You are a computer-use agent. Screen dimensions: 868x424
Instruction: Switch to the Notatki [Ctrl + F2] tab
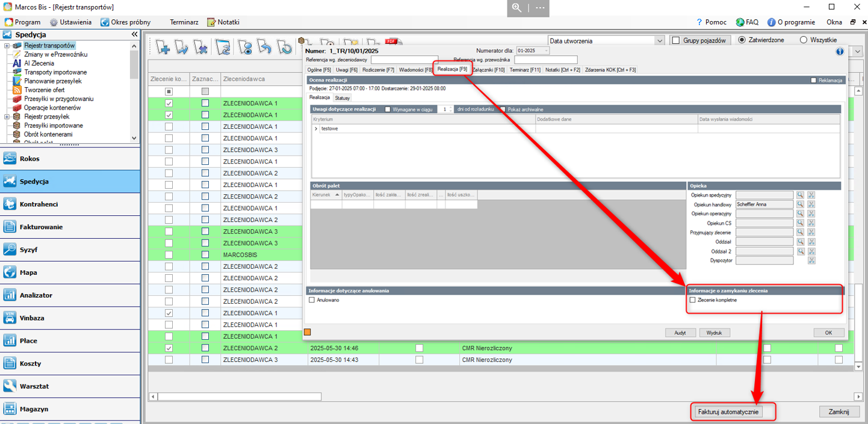[563, 70]
